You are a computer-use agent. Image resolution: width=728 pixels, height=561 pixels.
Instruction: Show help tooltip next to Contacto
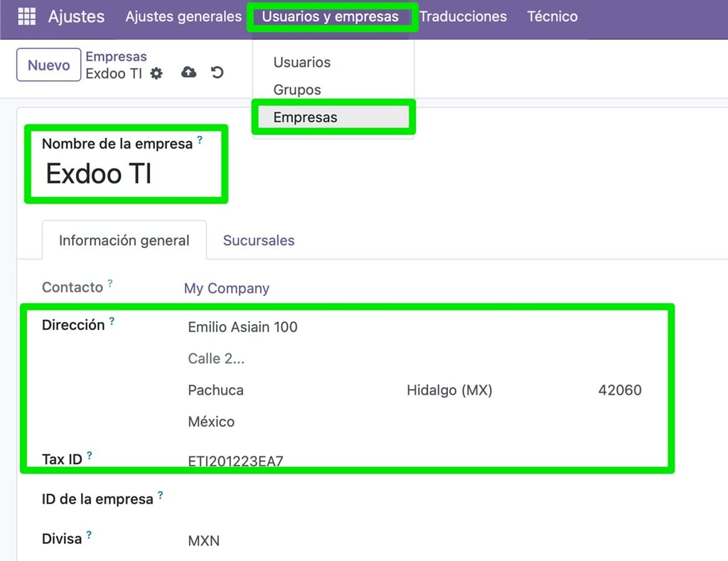[x=110, y=283]
